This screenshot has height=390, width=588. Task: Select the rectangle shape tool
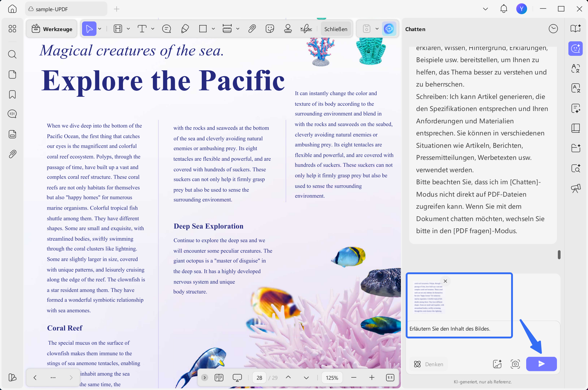[x=203, y=29]
